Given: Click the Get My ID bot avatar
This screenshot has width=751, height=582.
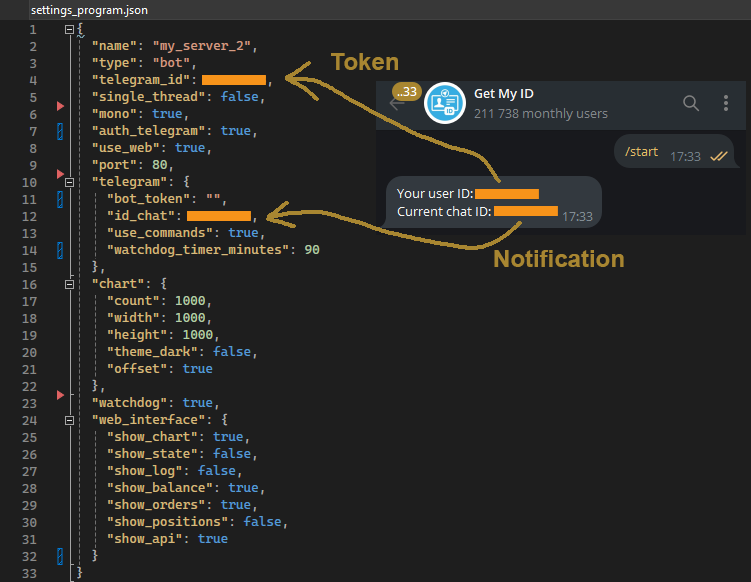Looking at the screenshot, I should [443, 104].
